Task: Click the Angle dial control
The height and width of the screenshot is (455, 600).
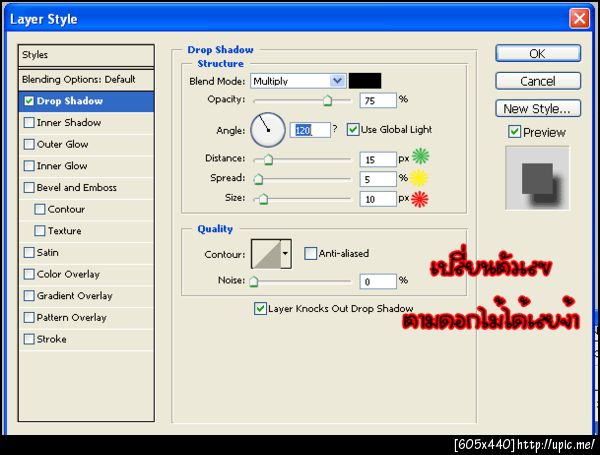Action: pos(268,130)
